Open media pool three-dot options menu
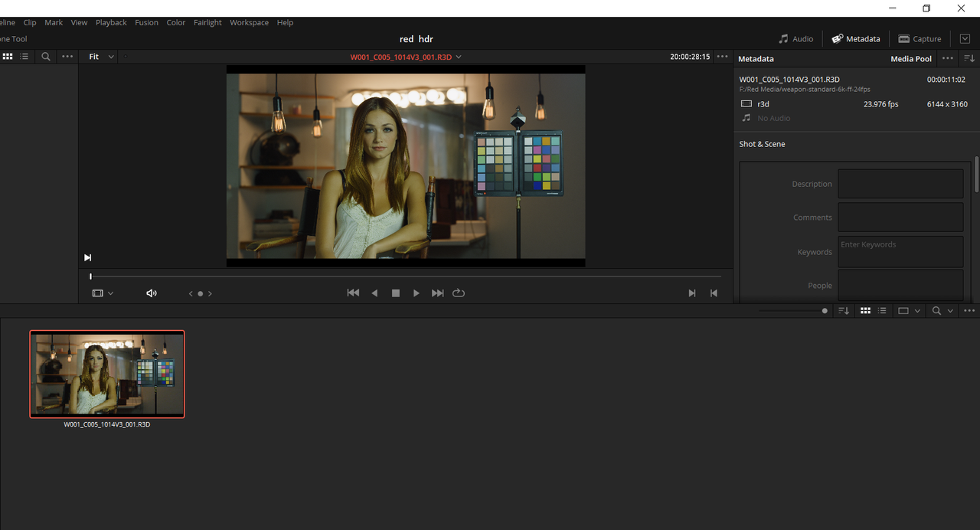Image resolution: width=980 pixels, height=530 pixels. click(x=969, y=311)
